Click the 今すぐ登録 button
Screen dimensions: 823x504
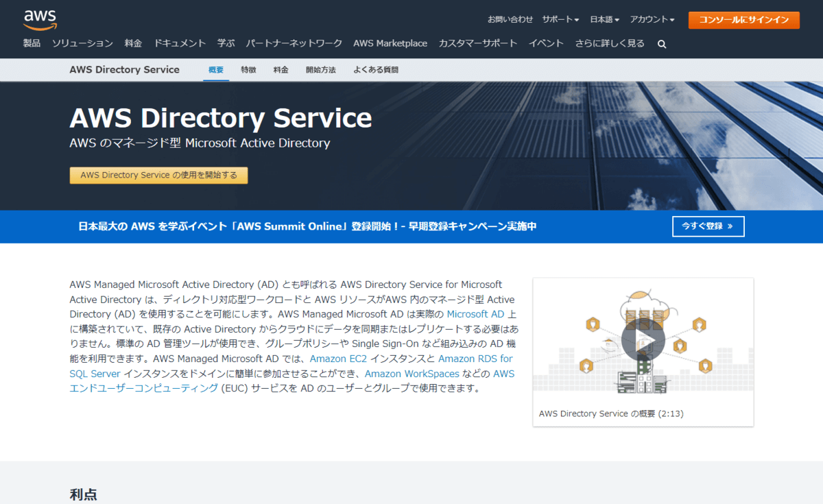pyautogui.click(x=708, y=226)
